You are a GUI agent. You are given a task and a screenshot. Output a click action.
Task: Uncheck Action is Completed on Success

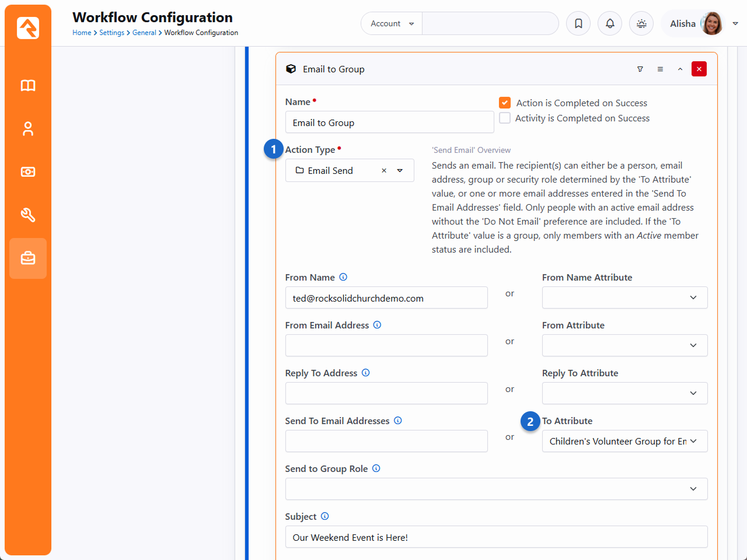click(x=505, y=103)
